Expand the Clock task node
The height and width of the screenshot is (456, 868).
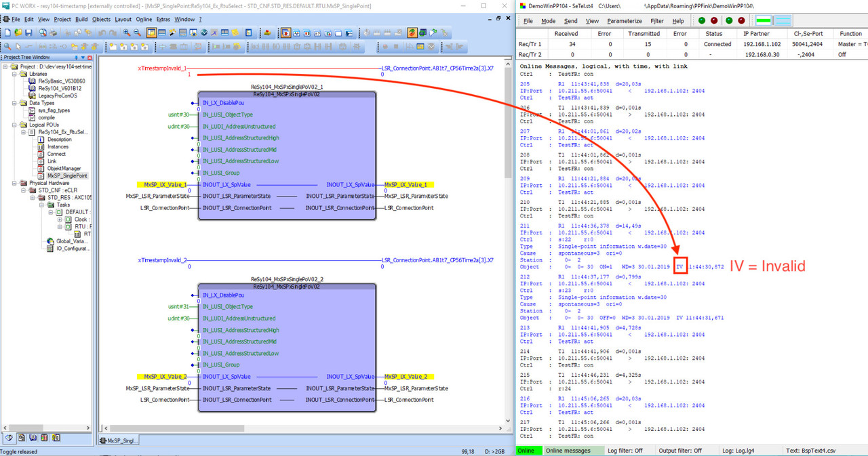click(59, 219)
